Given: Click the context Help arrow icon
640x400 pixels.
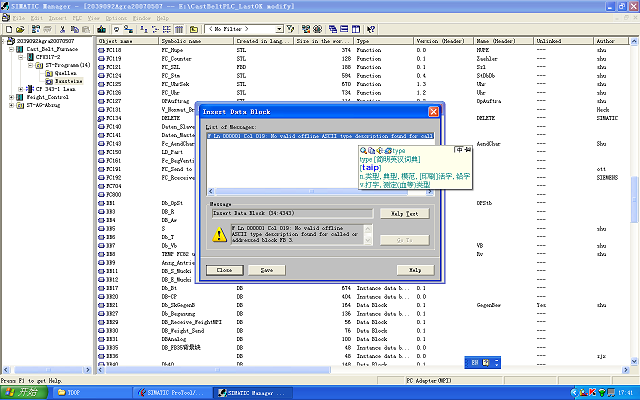Looking at the screenshot, I should click(x=371, y=29).
